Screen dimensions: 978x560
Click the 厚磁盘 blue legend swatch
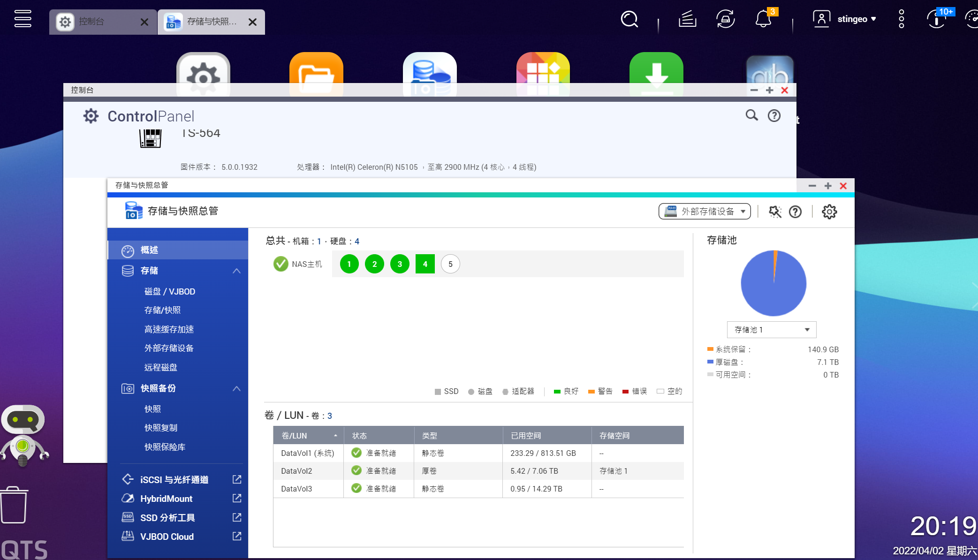coord(710,362)
